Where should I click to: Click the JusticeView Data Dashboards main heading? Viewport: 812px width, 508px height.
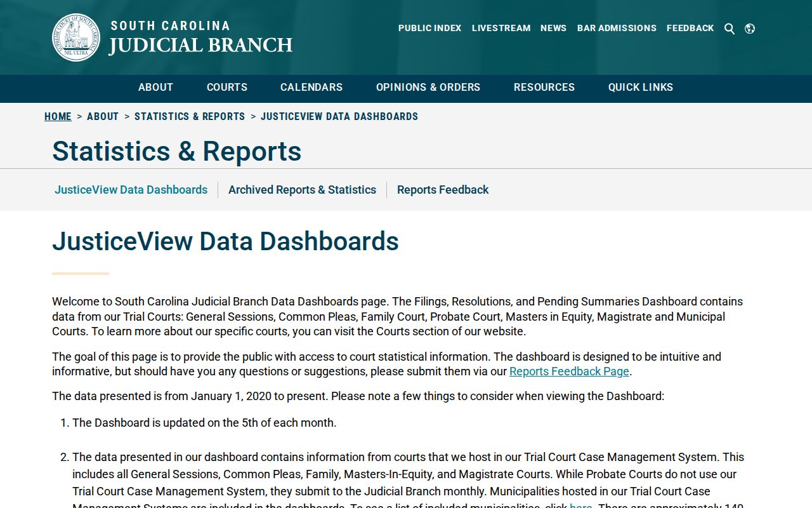tap(225, 241)
